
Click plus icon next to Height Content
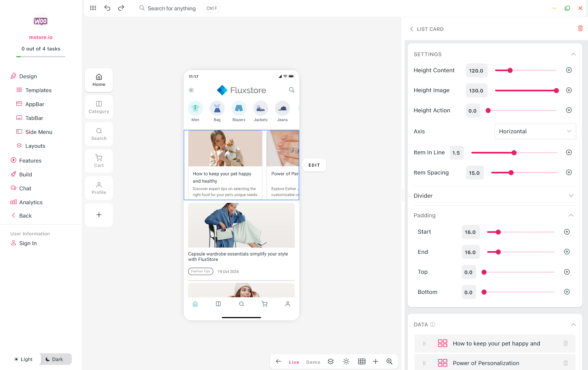[x=569, y=70]
